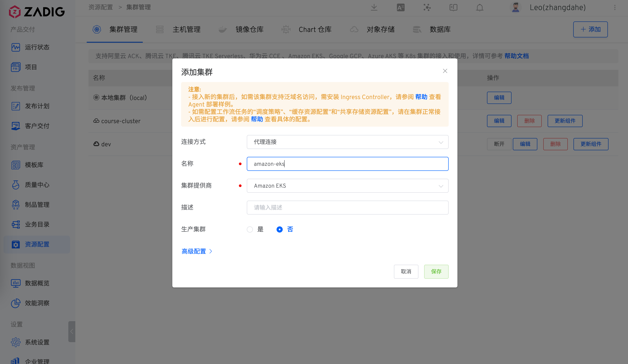Open 数据概览 in the sidebar
This screenshot has height=364, width=628.
[x=30, y=283]
